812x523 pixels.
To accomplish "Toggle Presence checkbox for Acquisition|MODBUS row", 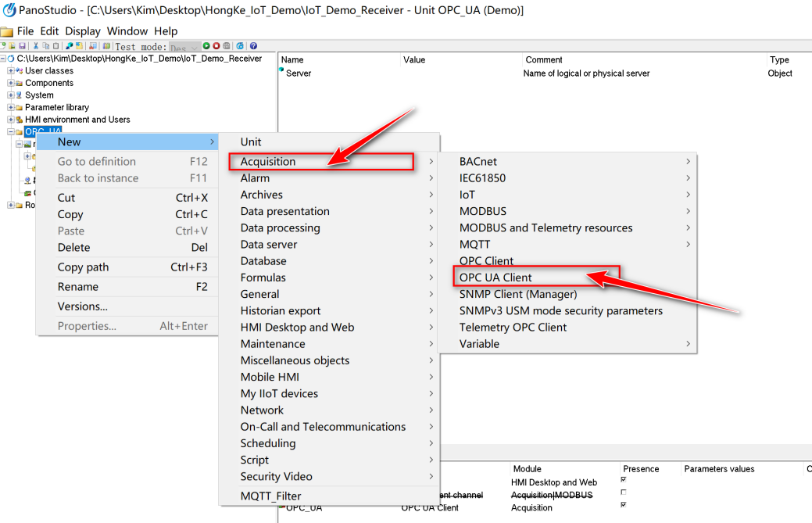I will pos(624,492).
